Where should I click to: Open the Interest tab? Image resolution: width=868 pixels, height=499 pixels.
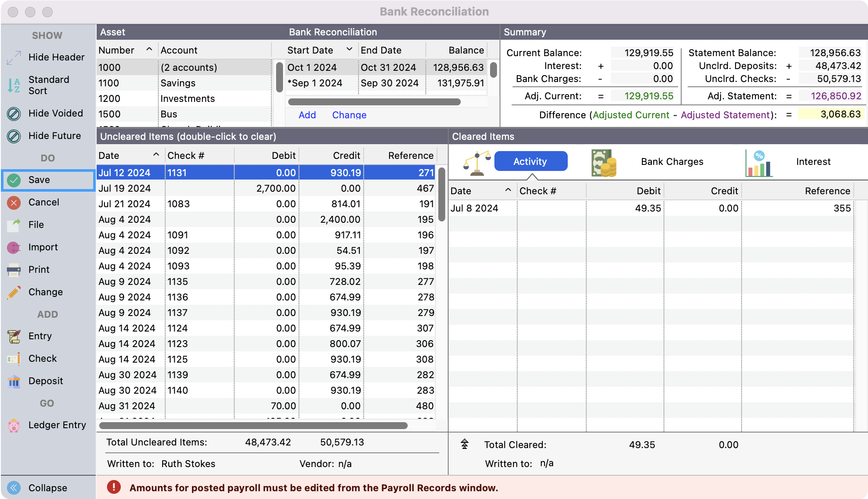(x=813, y=162)
